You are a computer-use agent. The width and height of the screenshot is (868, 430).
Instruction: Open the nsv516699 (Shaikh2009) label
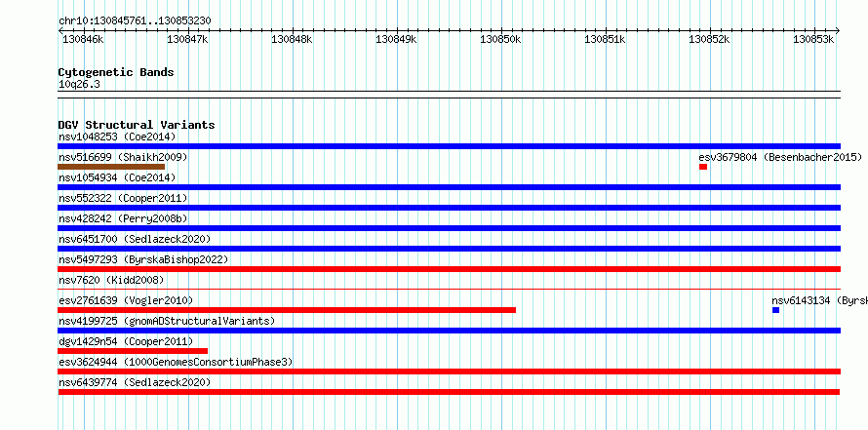click(123, 157)
